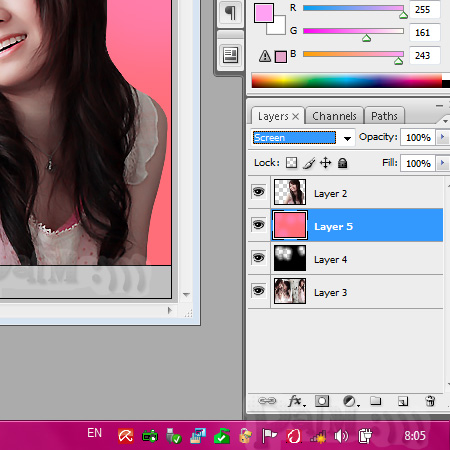This screenshot has width=450, height=450.
Task: Hide Layer 2 visibility eye
Action: tap(259, 192)
